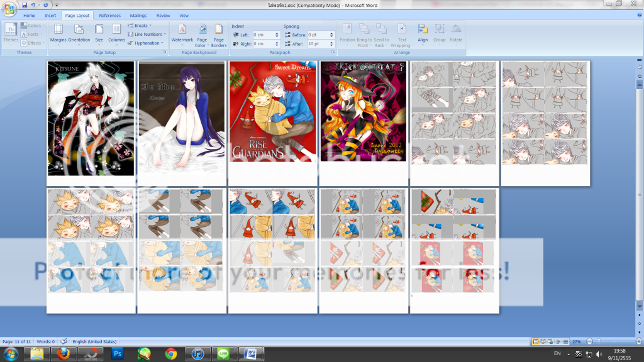The height and width of the screenshot is (362, 644).
Task: Add a Watermark to the page
Action: [x=182, y=34]
